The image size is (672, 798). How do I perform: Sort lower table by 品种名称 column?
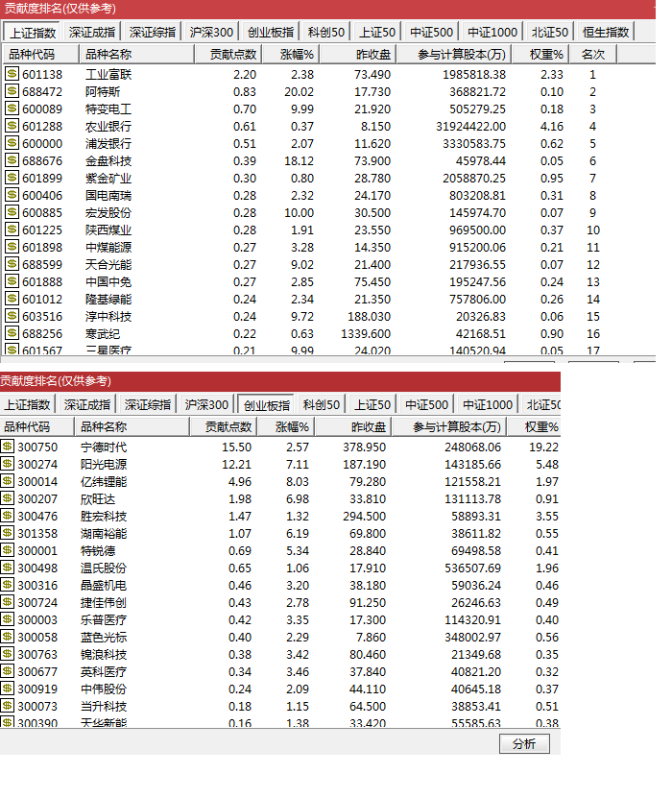pyautogui.click(x=132, y=426)
